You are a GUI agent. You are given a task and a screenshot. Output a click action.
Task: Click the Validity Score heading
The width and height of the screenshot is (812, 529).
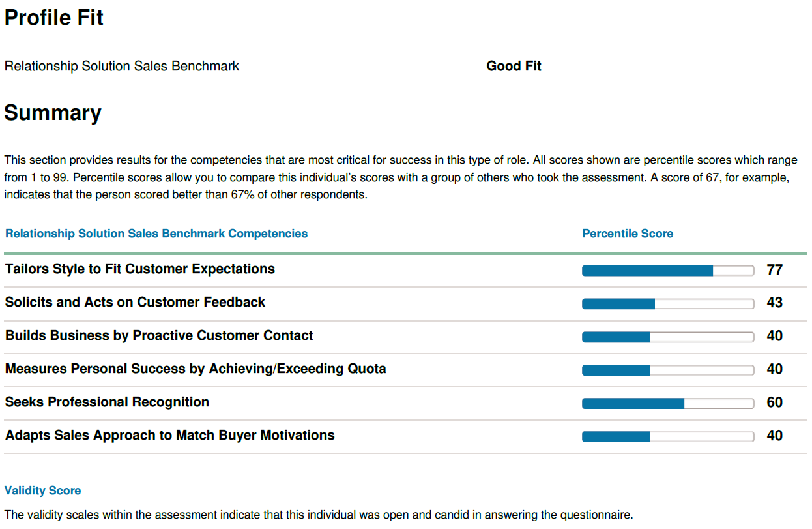(43, 491)
